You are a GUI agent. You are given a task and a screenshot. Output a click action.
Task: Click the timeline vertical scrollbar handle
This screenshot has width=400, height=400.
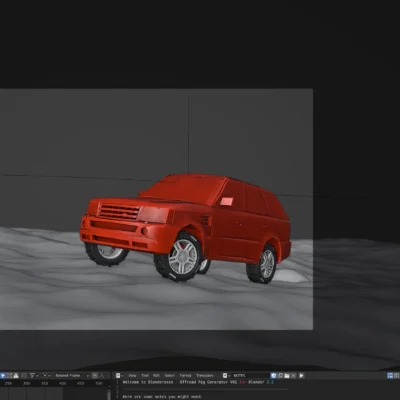click(109, 394)
